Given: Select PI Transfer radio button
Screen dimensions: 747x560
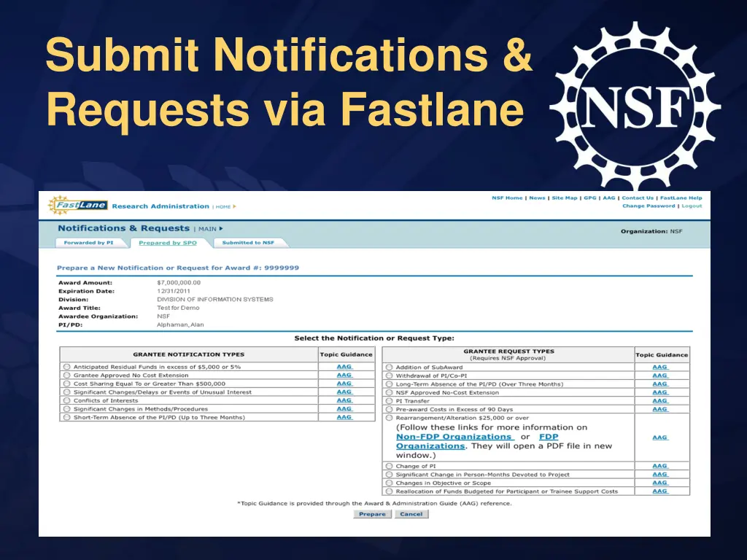Looking at the screenshot, I should click(390, 401).
